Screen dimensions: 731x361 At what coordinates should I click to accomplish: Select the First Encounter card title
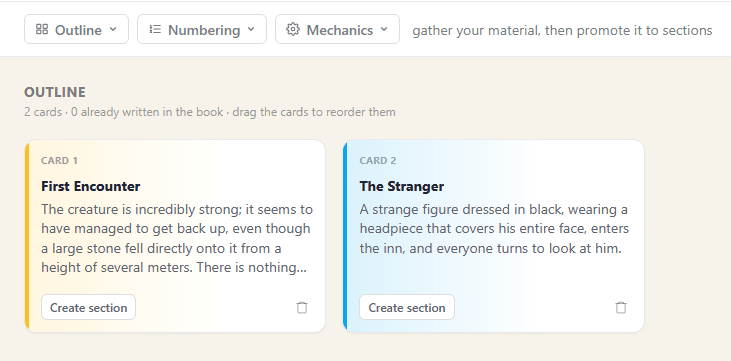click(90, 186)
